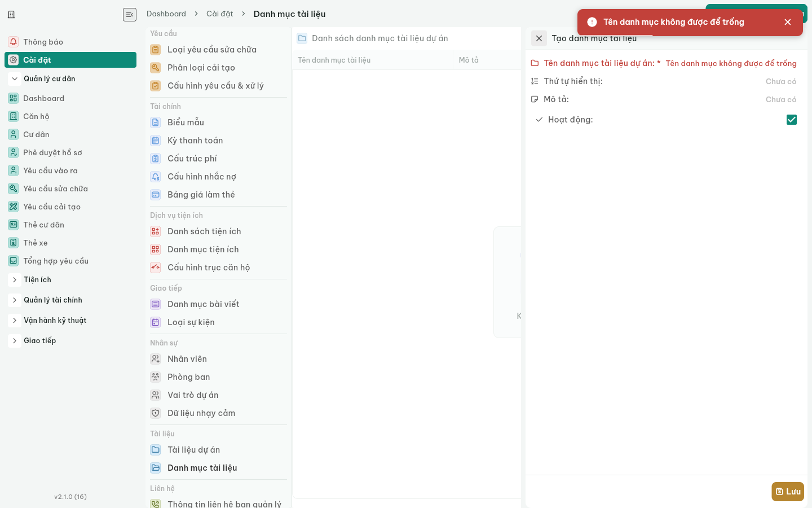
Task: Close the Tạo danh mục tài liệu panel
Action: 539,38
